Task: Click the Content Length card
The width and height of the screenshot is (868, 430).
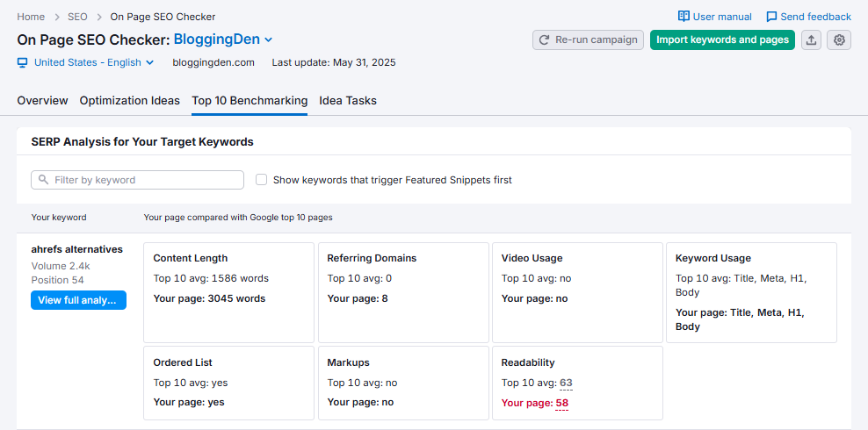Action: pyautogui.click(x=228, y=292)
